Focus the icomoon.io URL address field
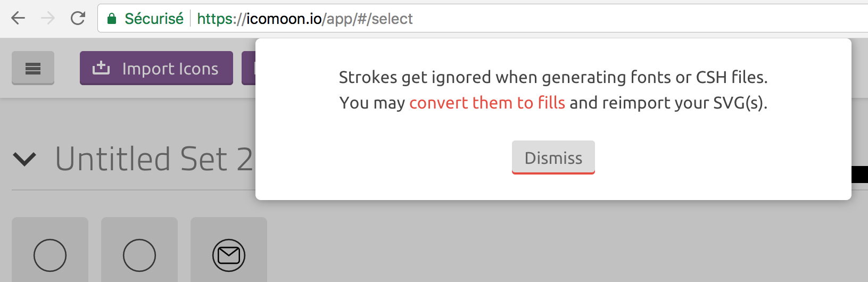Screen dimensions: 868x282 [x=479, y=19]
